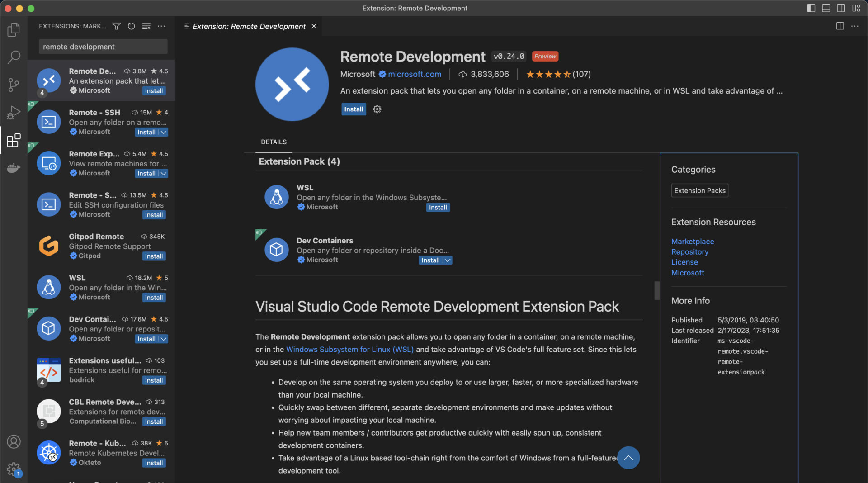Screen dimensions: 868x483
Task: Open the Run and Debug view
Action: pyautogui.click(x=14, y=113)
